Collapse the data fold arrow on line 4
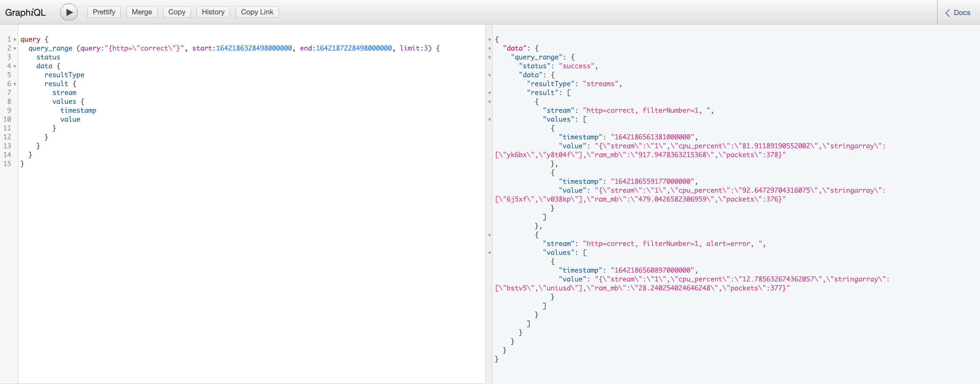 [x=15, y=66]
